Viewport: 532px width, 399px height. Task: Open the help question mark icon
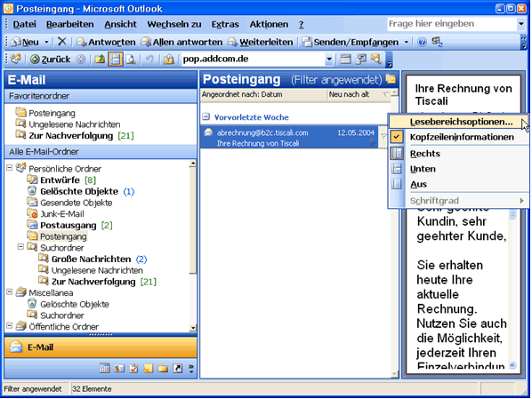(x=422, y=42)
